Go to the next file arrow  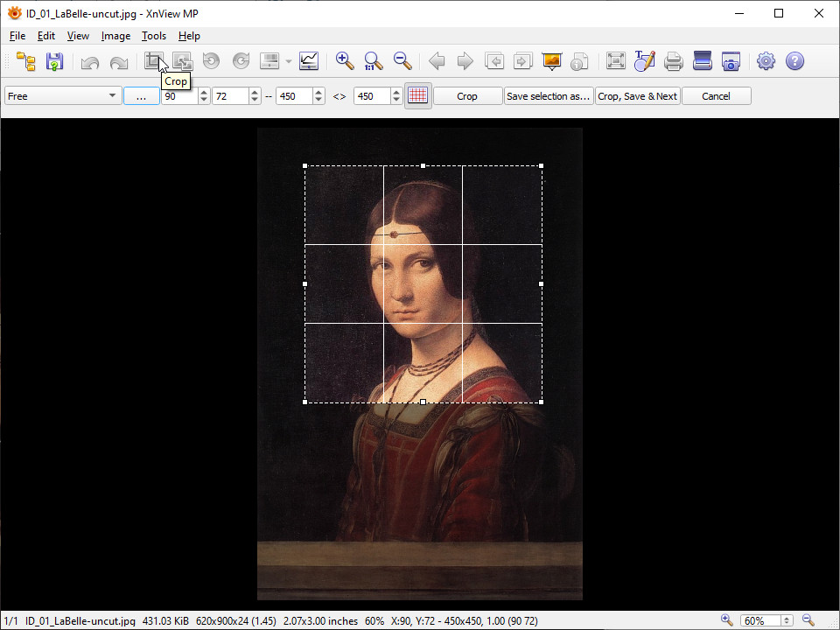click(465, 61)
